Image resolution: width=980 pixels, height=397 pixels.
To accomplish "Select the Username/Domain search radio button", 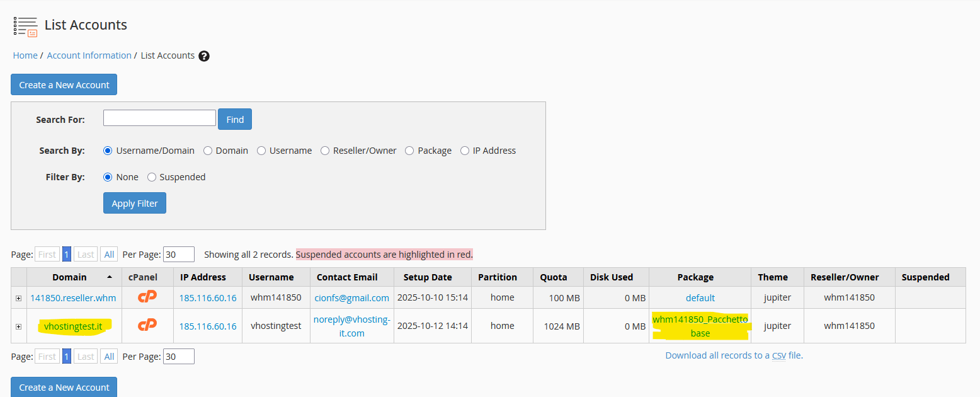I will 108,151.
